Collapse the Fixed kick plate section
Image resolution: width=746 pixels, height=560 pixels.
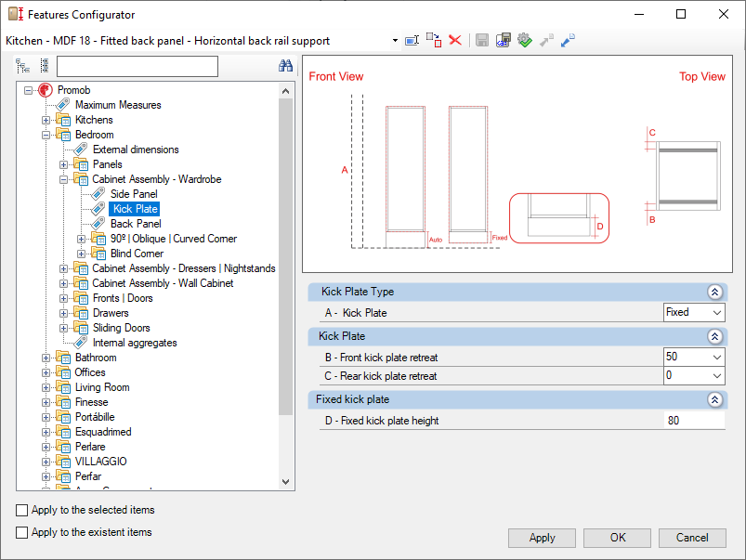click(x=714, y=399)
